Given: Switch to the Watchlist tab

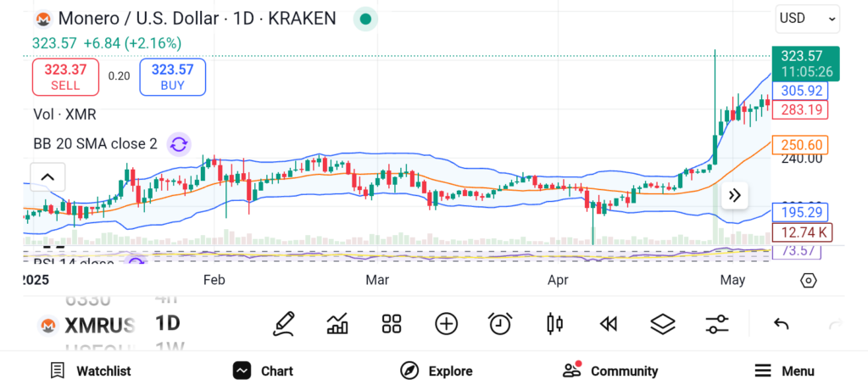Looking at the screenshot, I should coord(91,371).
